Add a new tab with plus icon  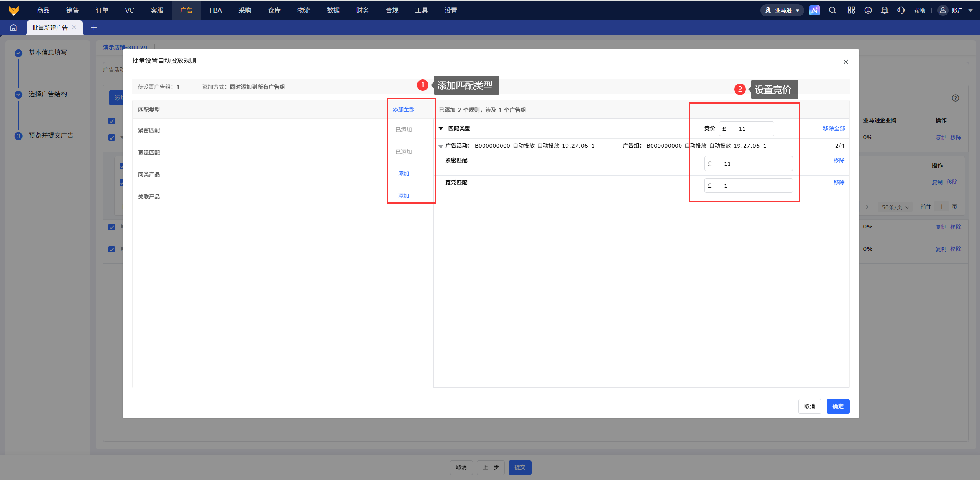94,27
